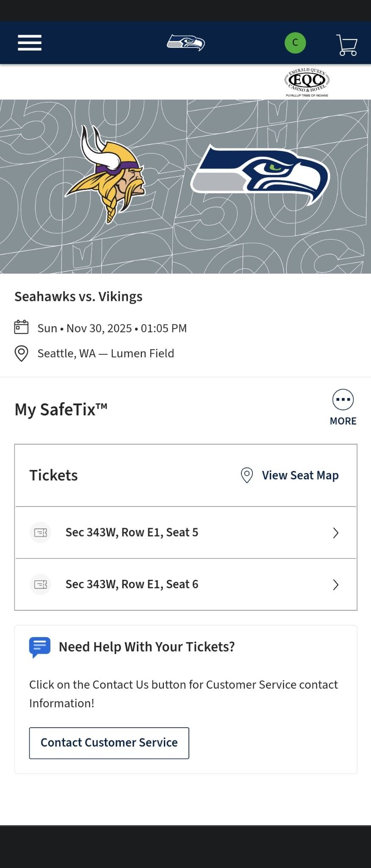Click the My SafeTix heading

(61, 409)
